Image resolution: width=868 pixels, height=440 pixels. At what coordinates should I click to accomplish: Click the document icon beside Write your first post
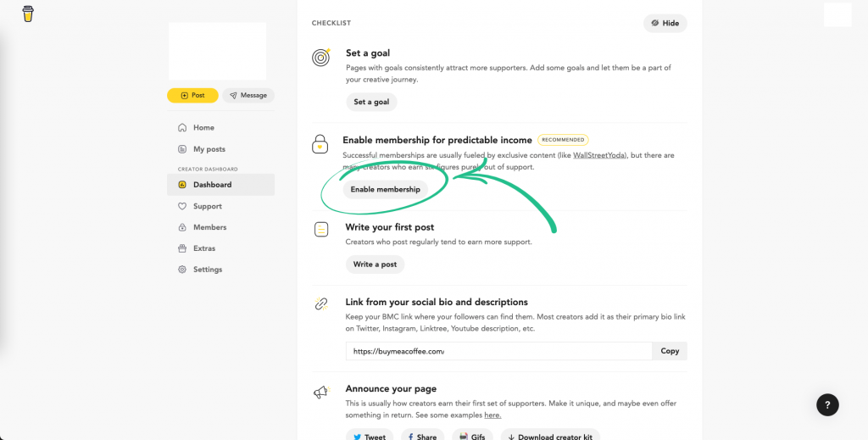click(x=321, y=229)
